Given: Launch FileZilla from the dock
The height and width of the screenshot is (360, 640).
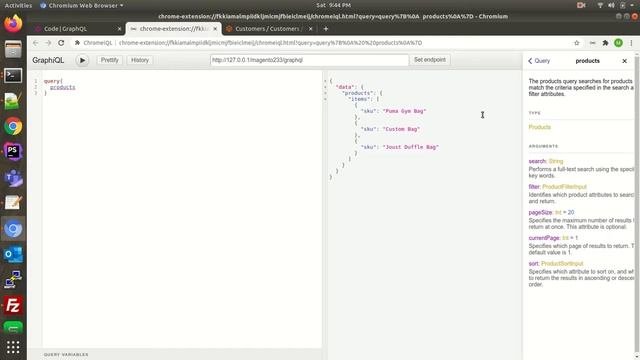Looking at the screenshot, I should (x=13, y=306).
